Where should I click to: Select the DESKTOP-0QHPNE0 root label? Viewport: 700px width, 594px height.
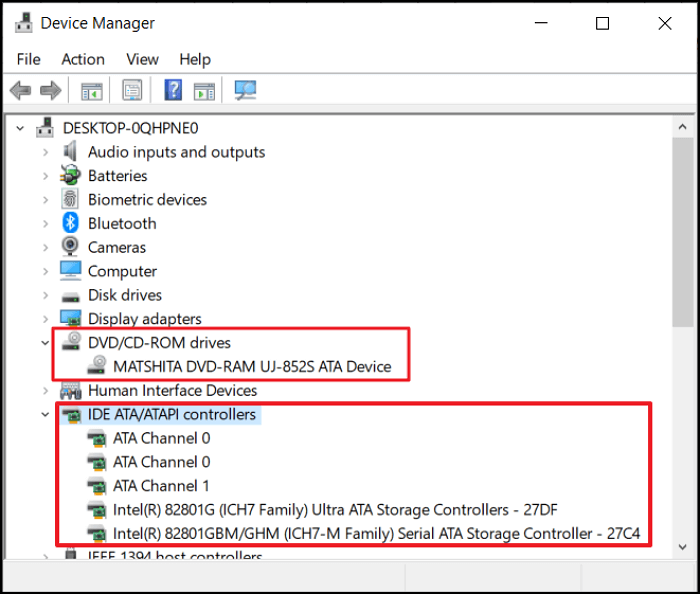(130, 129)
